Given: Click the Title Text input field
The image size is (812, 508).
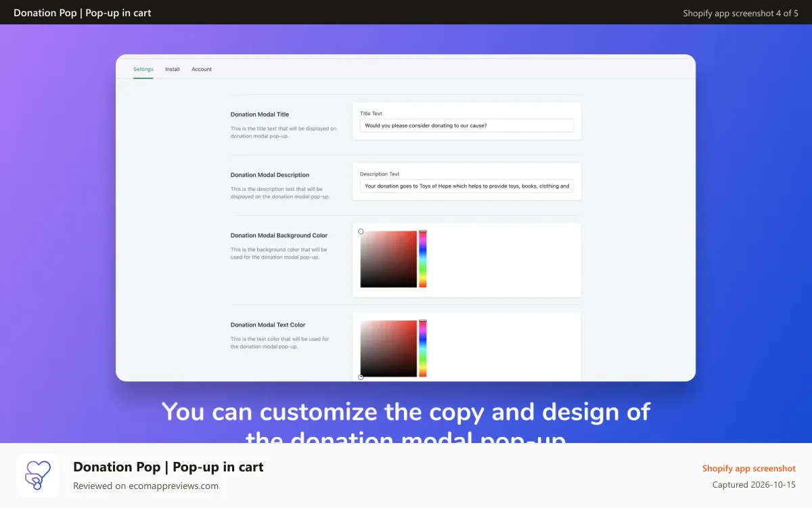Looking at the screenshot, I should pos(466,125).
